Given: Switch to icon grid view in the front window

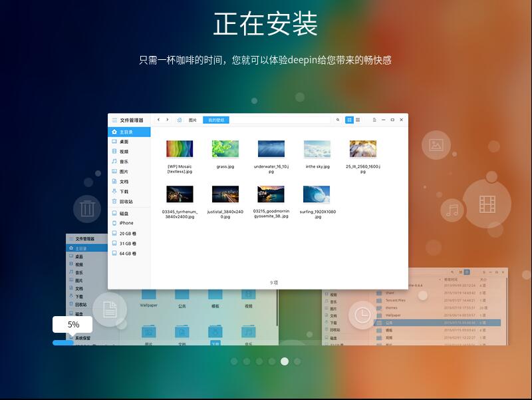Looking at the screenshot, I should tap(349, 120).
